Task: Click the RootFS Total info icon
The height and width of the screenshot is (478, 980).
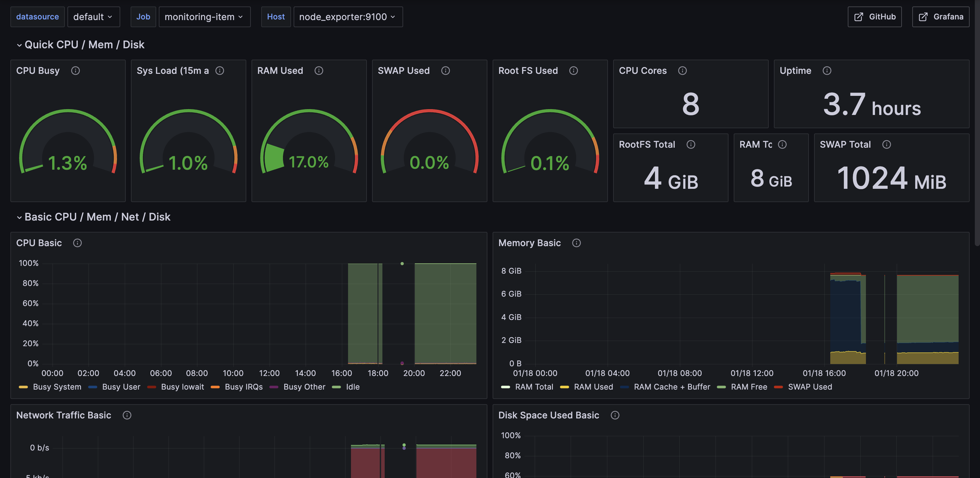Action: click(x=691, y=144)
